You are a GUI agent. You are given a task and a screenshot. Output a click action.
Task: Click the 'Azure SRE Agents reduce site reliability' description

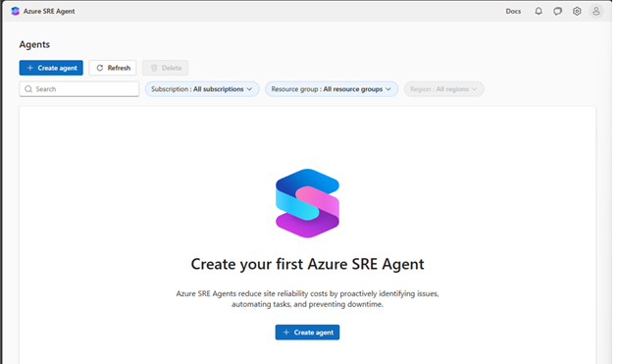point(307,298)
